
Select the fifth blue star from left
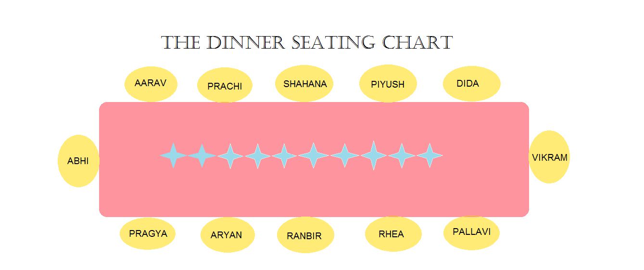(x=284, y=156)
